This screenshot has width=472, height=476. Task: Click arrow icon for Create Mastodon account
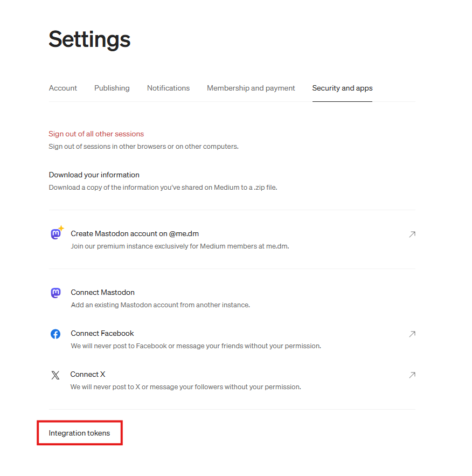pyautogui.click(x=412, y=234)
